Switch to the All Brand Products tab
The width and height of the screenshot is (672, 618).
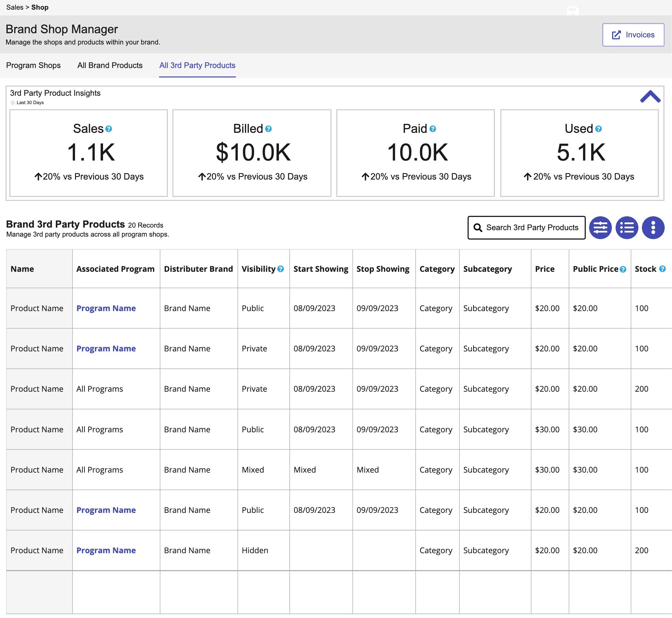(110, 65)
